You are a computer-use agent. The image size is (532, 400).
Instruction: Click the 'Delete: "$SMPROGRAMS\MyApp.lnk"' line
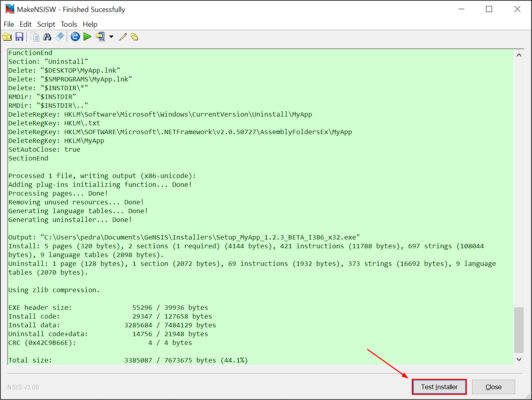coord(70,79)
